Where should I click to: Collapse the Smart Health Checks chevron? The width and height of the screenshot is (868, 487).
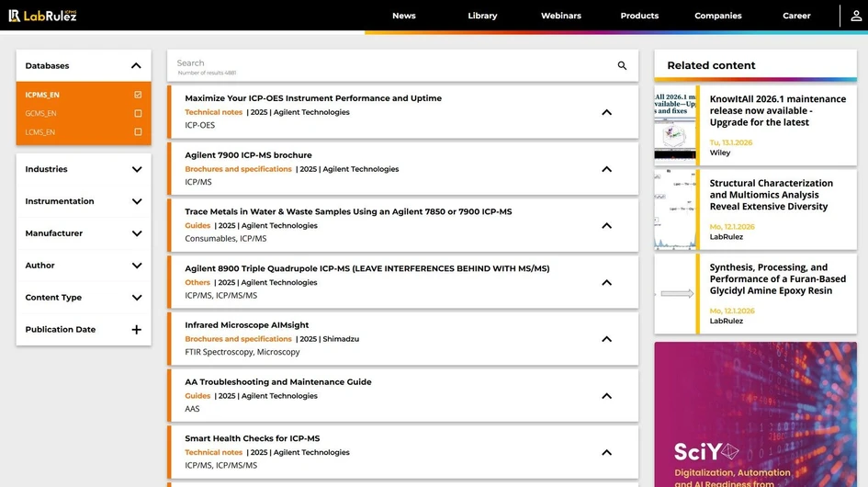point(607,453)
